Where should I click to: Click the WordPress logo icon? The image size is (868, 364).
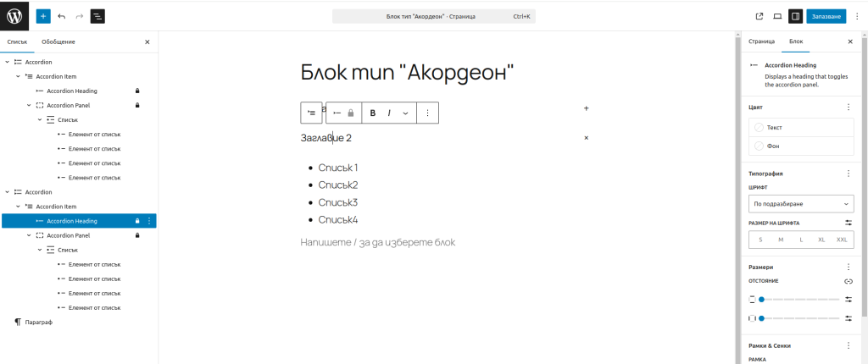coord(15,15)
